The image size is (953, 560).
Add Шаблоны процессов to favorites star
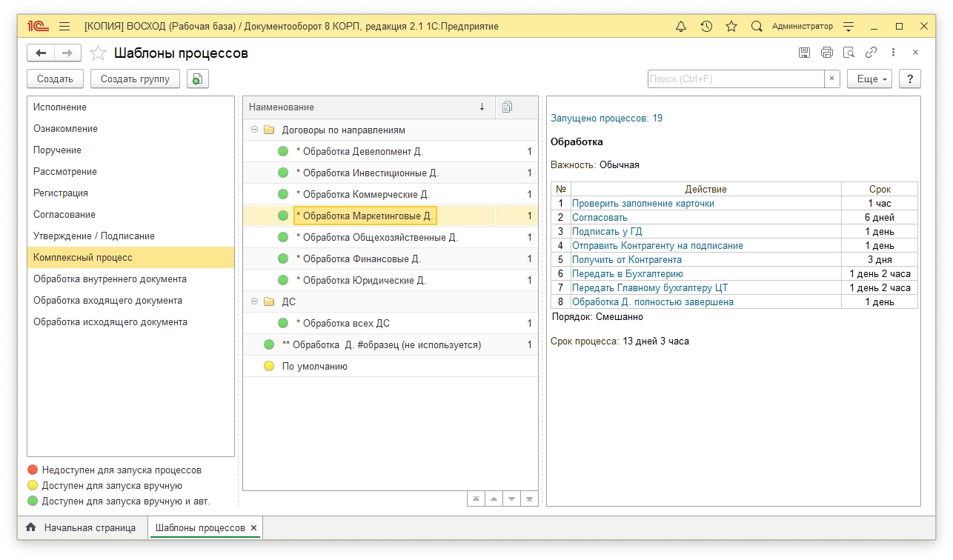click(x=98, y=53)
